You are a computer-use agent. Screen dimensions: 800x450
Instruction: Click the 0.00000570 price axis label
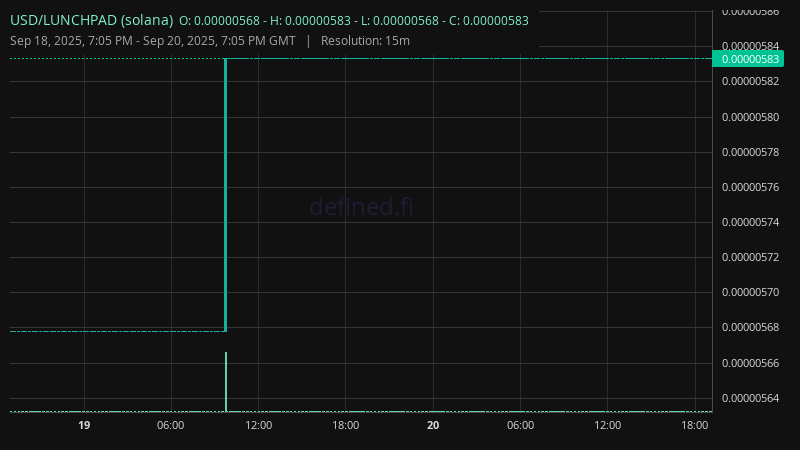[x=751, y=292]
